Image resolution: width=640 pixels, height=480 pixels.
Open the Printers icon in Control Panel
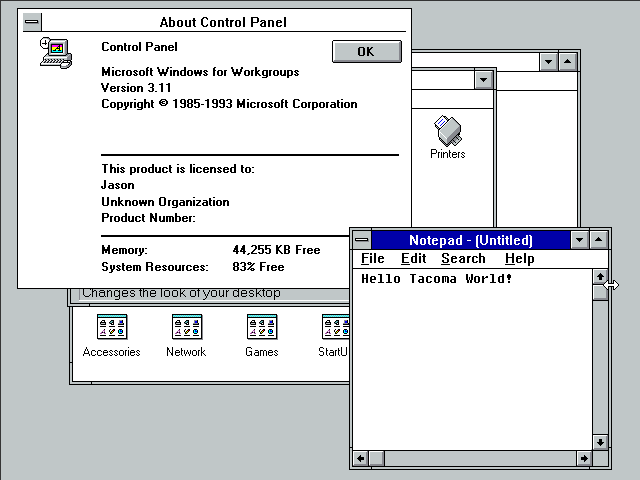[448, 137]
